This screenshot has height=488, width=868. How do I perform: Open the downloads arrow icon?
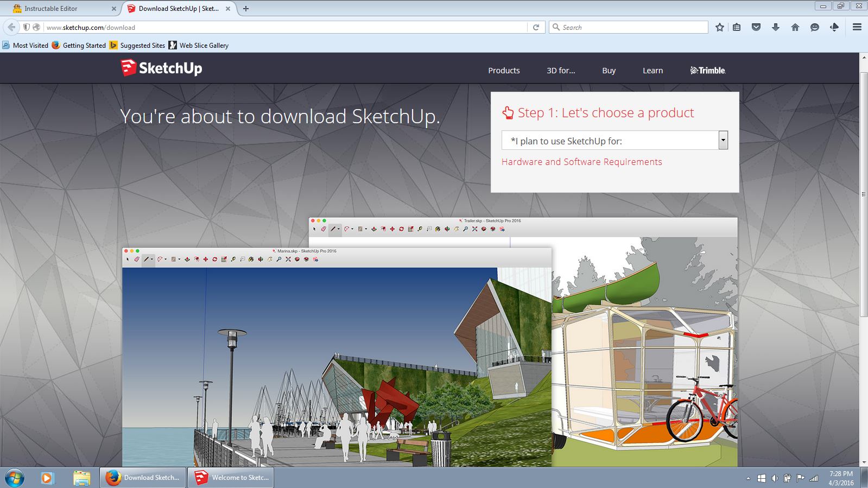pyautogui.click(x=775, y=27)
